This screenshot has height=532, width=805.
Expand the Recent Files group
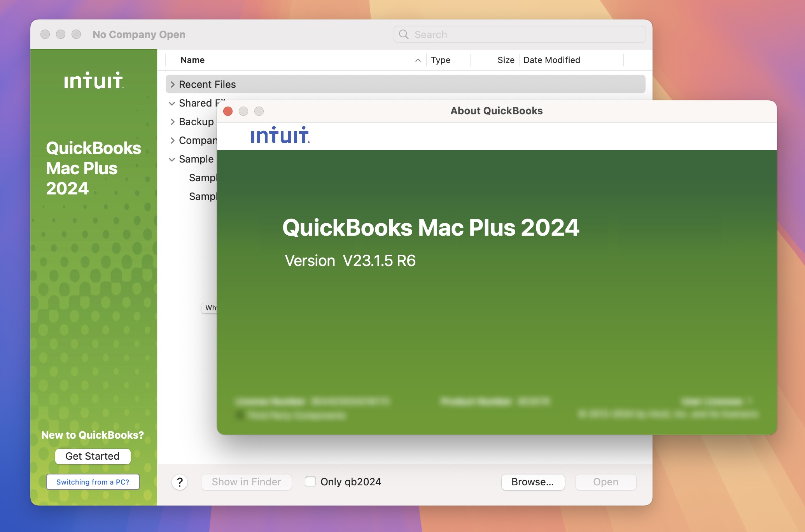[x=172, y=84]
